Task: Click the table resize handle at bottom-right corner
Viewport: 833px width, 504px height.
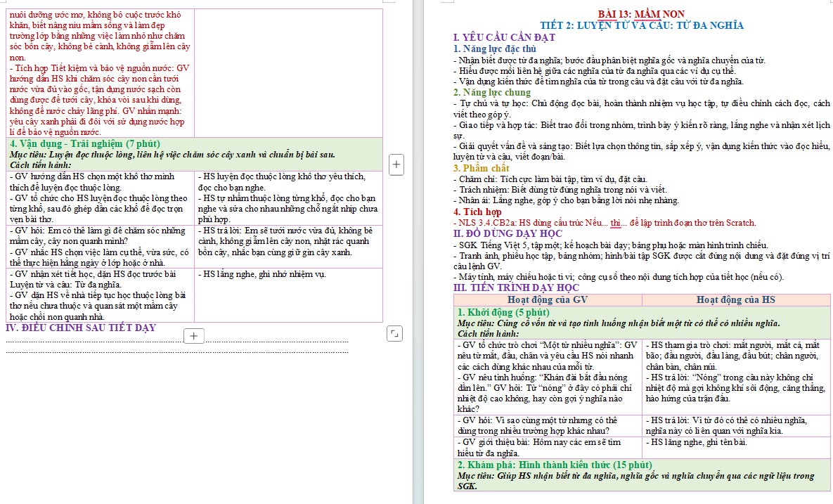Action: tap(395, 333)
